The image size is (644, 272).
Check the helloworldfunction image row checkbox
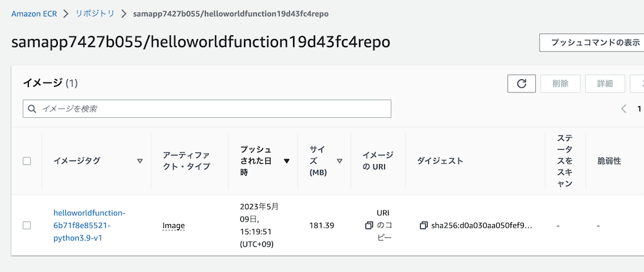tap(26, 225)
